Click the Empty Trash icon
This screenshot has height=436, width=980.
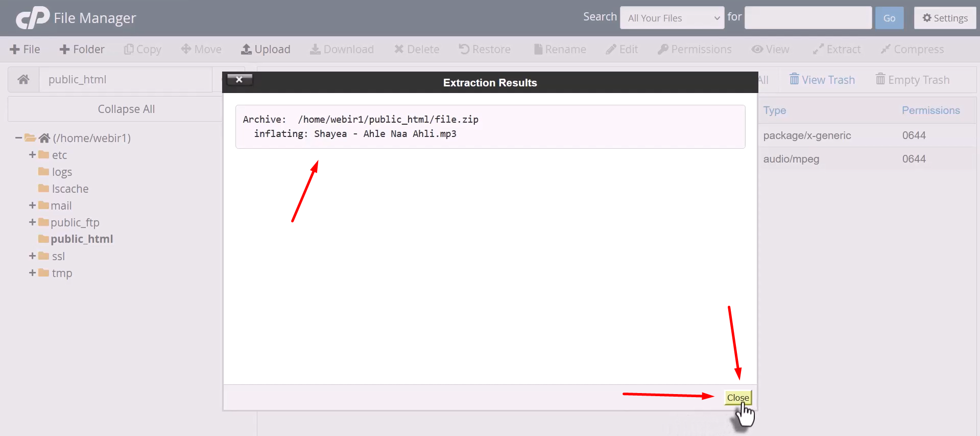(880, 79)
